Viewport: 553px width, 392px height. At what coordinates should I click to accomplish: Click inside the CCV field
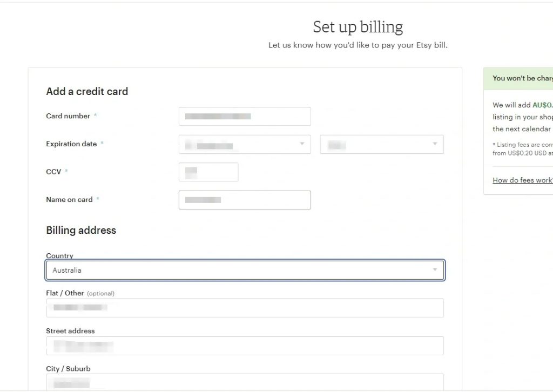click(208, 172)
